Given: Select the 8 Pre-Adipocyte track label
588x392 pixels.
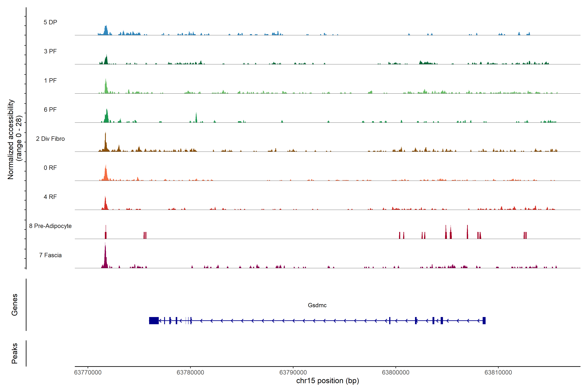Looking at the screenshot, I should (50, 226).
